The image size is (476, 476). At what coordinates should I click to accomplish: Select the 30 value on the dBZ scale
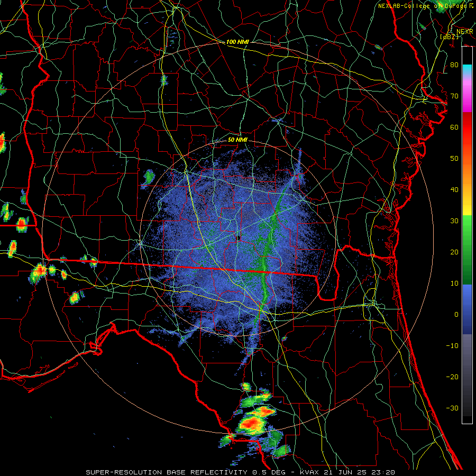[x=454, y=221]
